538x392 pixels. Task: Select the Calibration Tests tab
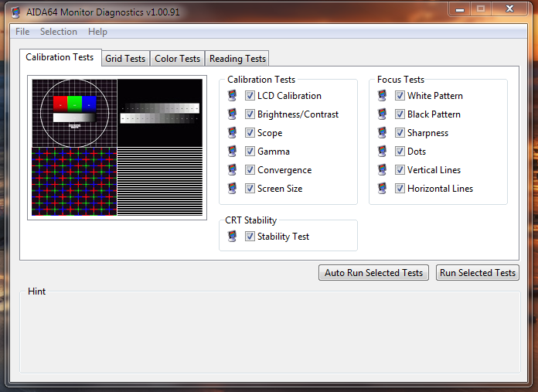coord(60,57)
